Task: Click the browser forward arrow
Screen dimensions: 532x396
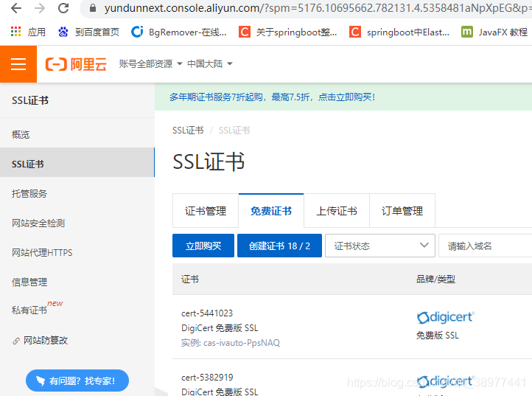Action: coord(40,8)
